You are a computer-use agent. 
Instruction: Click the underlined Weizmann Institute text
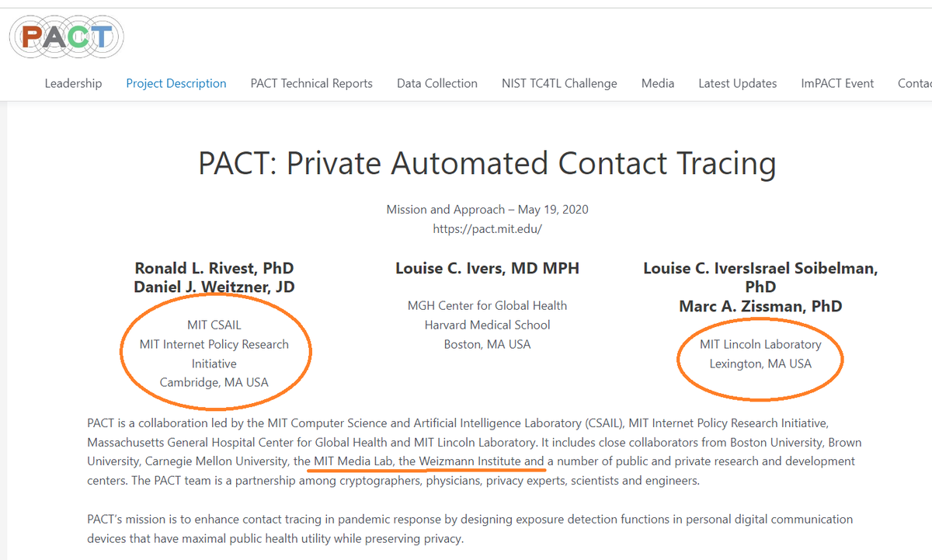(471, 461)
